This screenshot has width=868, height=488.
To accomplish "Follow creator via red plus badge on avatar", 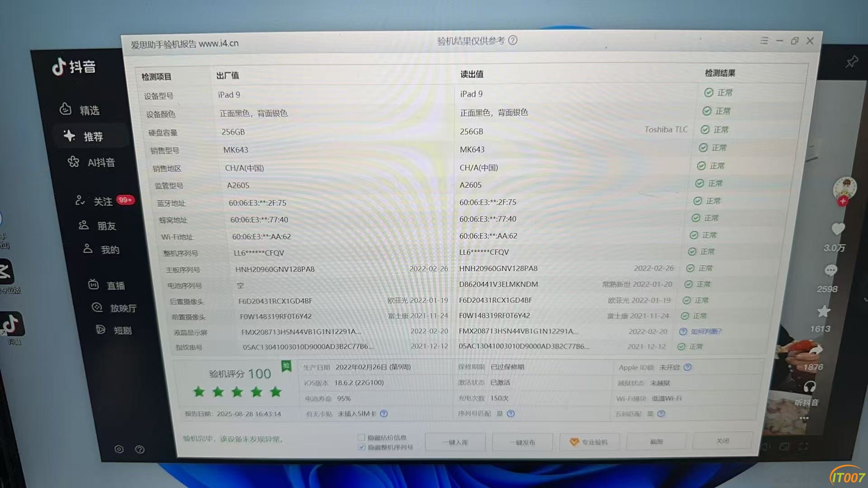I will click(842, 202).
